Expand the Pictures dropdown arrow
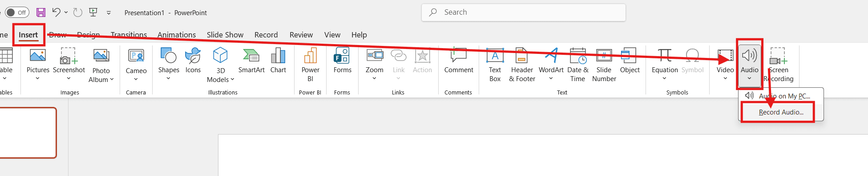This screenshot has width=868, height=176. click(38, 78)
